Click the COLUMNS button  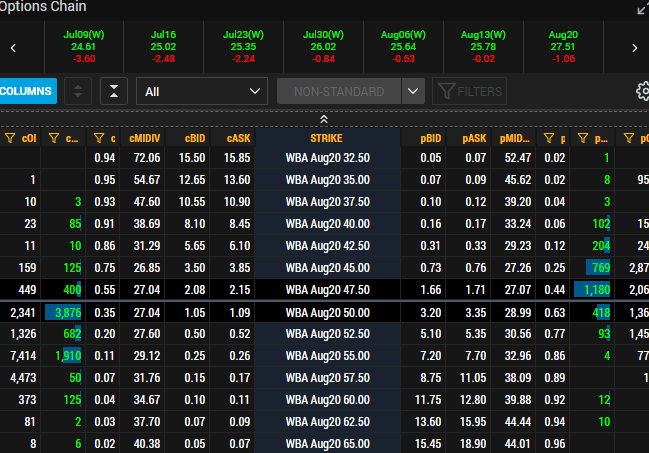click(x=27, y=91)
